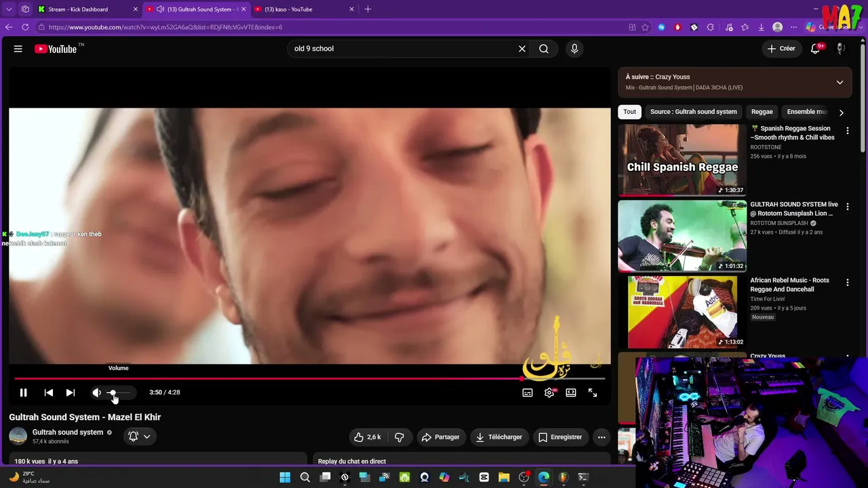The image size is (868, 488).
Task: Mute the video with the speaker icon
Action: [96, 392]
